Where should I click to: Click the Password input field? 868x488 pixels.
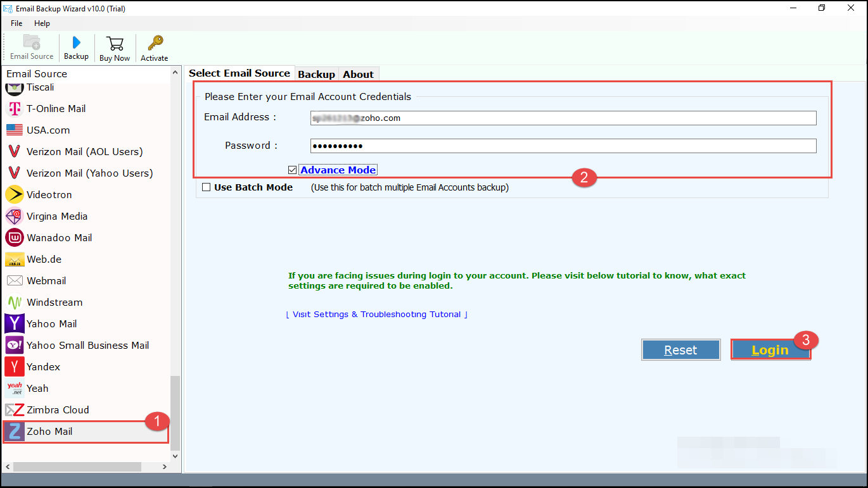pyautogui.click(x=563, y=146)
